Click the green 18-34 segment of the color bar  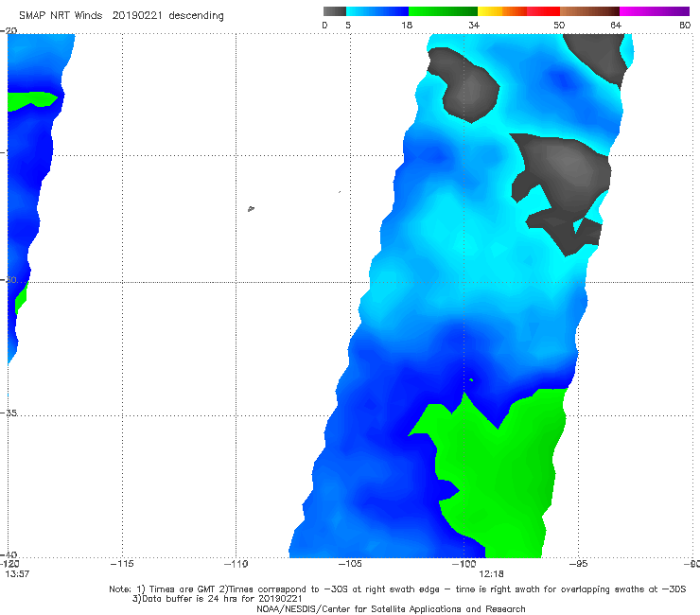coord(443,11)
